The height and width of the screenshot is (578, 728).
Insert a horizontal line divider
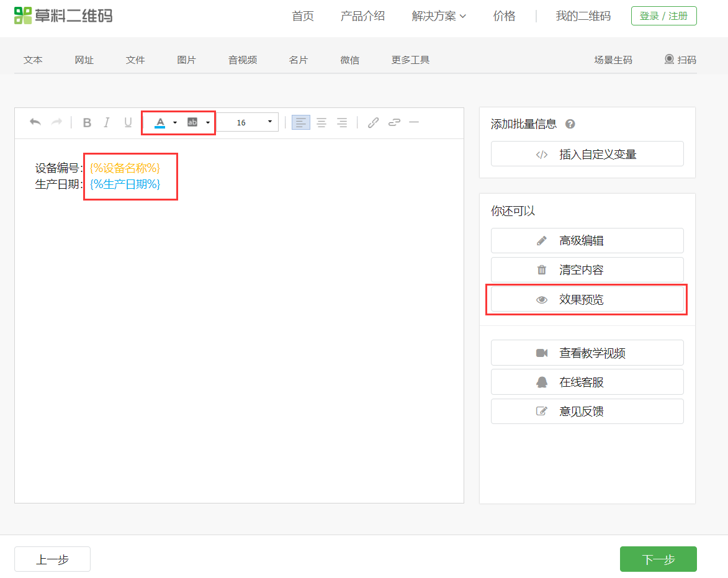point(414,122)
